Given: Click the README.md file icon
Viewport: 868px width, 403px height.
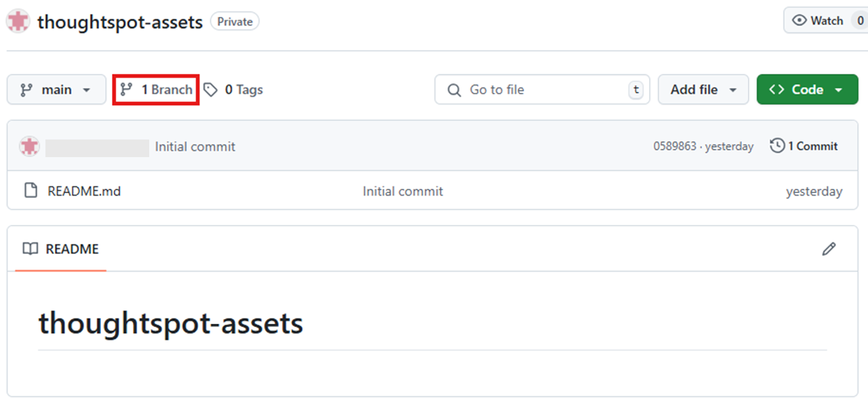Looking at the screenshot, I should coord(31,190).
